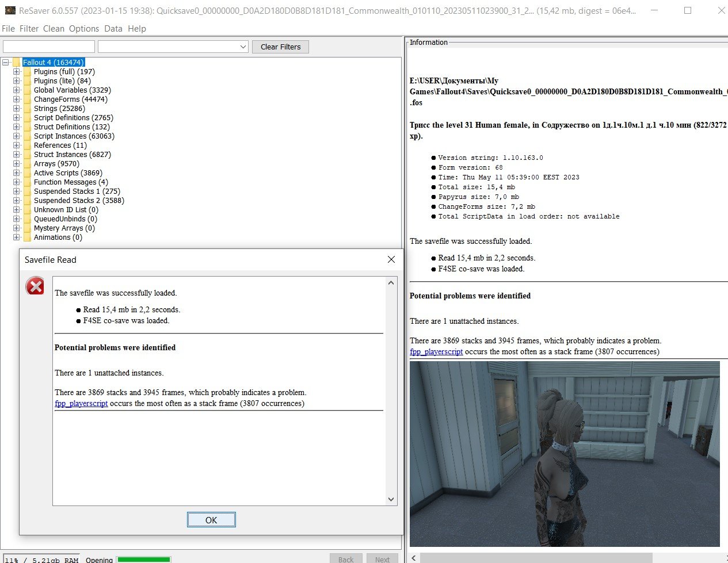Collapse the Fallout 4 root node
The image size is (728, 563).
tap(6, 62)
